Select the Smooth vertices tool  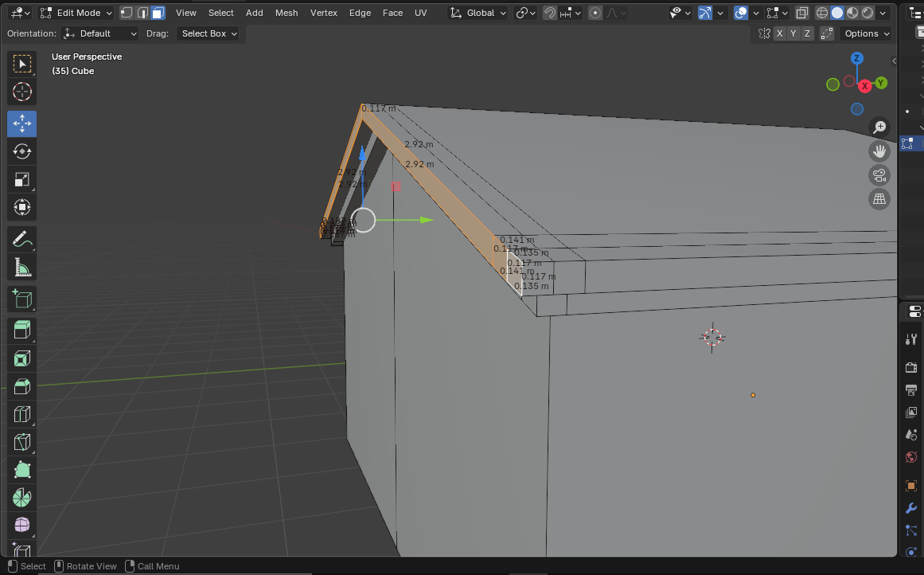[21, 525]
